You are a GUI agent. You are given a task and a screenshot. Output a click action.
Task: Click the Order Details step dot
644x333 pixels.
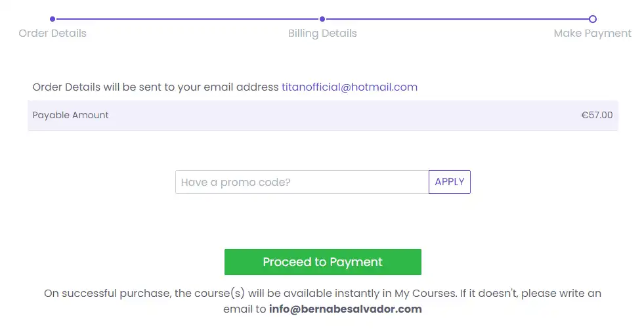[53, 19]
